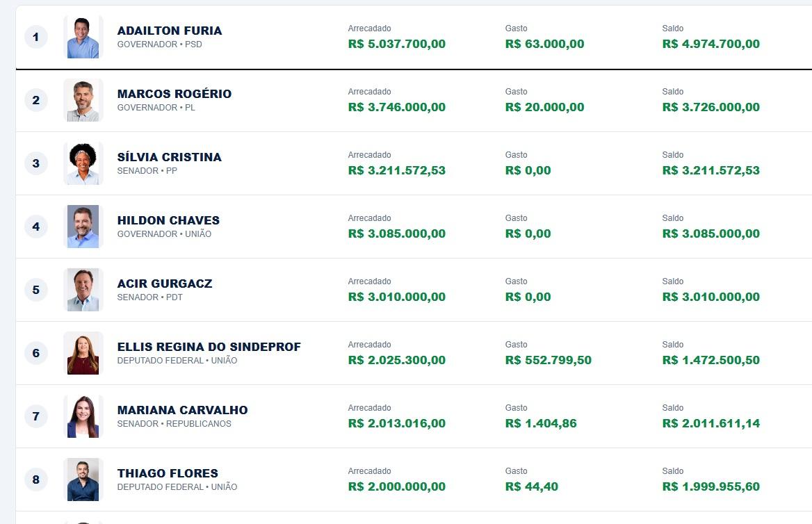Click Adailton Furia's arrecadado R$ 5.037.700,00 value
812x524 pixels.
pos(397,44)
